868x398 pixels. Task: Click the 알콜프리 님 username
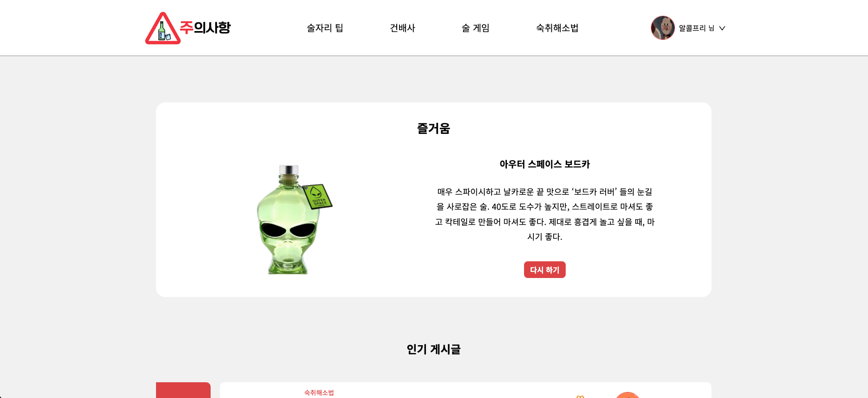pos(696,28)
